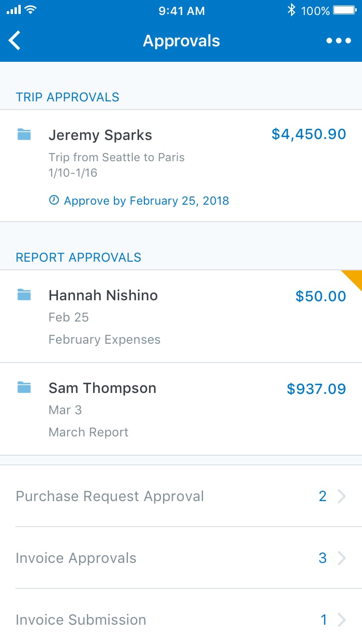Open the three-dot more options menu
362x644 pixels.
(x=338, y=41)
